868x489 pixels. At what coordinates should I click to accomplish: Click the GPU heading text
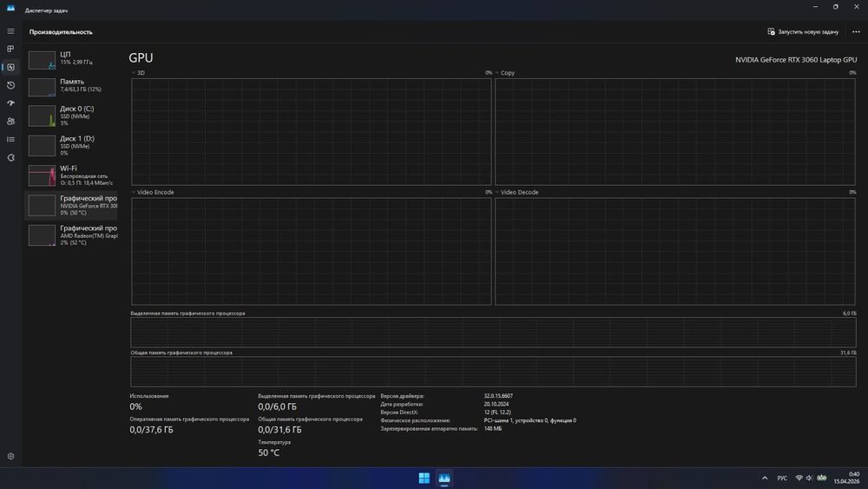[x=141, y=57]
